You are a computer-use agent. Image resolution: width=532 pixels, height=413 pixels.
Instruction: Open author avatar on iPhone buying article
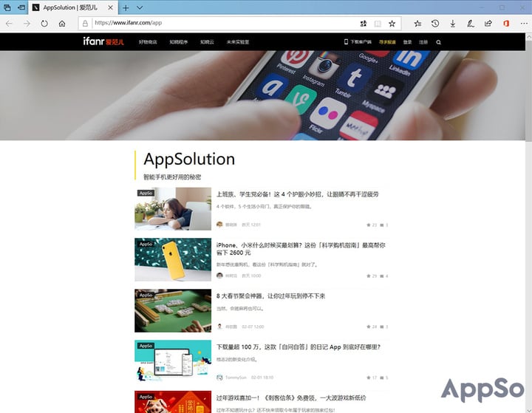pyautogui.click(x=219, y=276)
